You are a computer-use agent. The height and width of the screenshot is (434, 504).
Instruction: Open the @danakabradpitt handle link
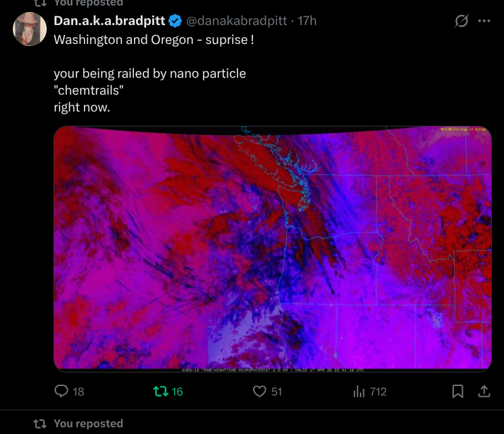[237, 21]
